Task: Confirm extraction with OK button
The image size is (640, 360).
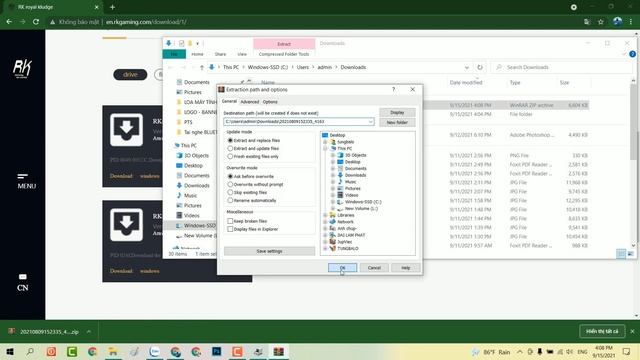Action: point(342,268)
